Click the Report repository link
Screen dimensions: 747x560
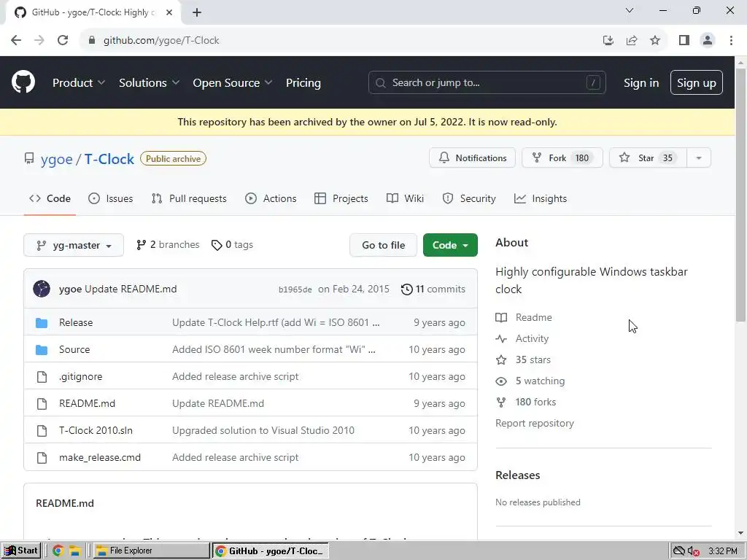[535, 424]
